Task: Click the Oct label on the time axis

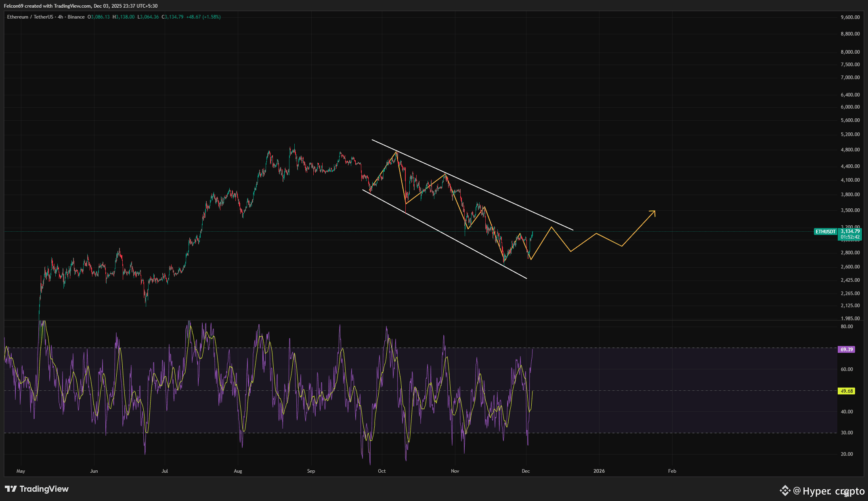Action: (x=382, y=471)
